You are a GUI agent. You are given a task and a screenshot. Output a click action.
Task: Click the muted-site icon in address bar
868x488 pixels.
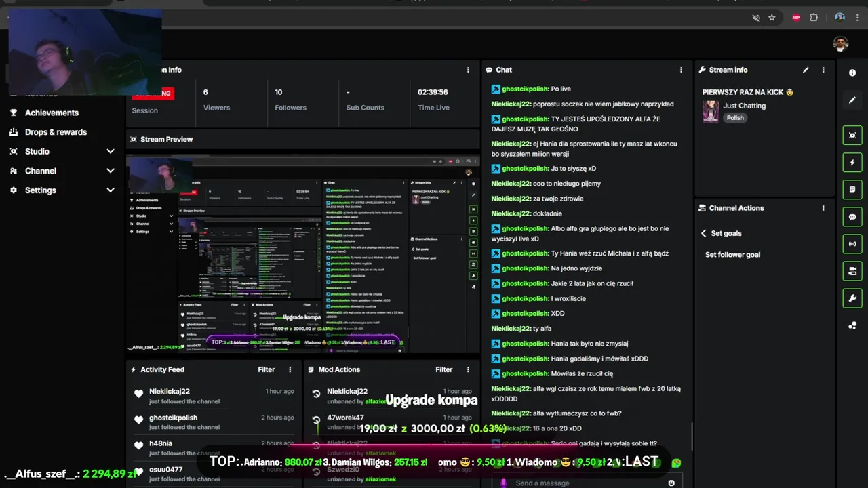point(756,18)
